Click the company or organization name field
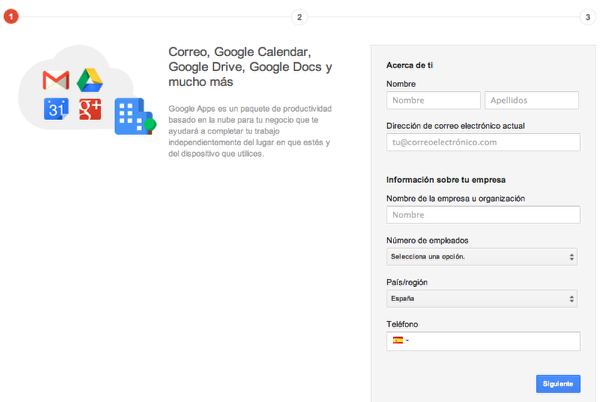The height and width of the screenshot is (402, 600). [483, 215]
